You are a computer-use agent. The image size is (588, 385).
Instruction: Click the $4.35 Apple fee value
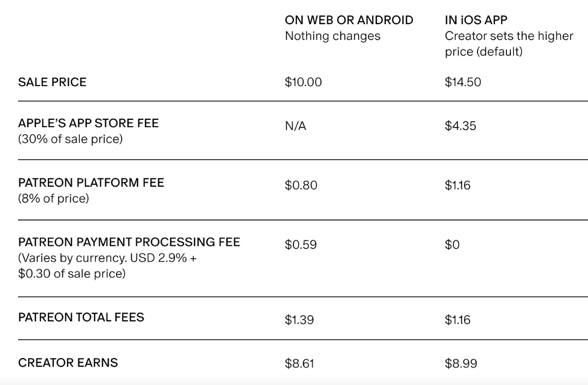(461, 126)
